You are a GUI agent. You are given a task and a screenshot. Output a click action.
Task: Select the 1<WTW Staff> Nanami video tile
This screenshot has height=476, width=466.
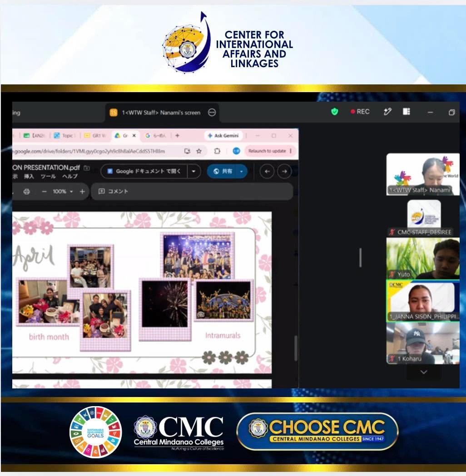click(422, 174)
